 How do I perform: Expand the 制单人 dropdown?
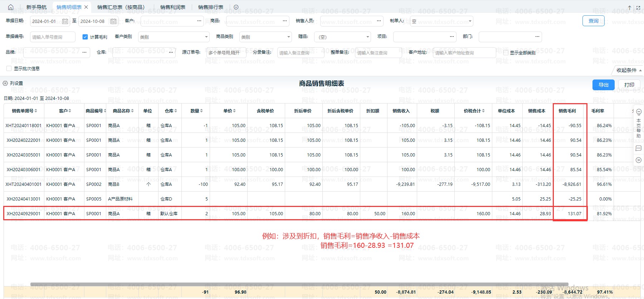point(441,21)
